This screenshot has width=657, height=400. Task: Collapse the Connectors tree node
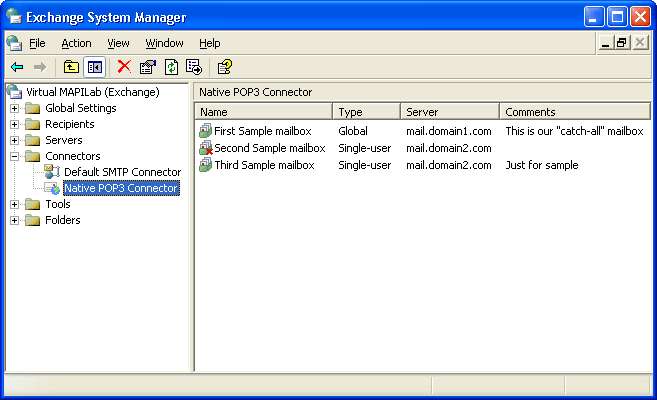coord(15,156)
